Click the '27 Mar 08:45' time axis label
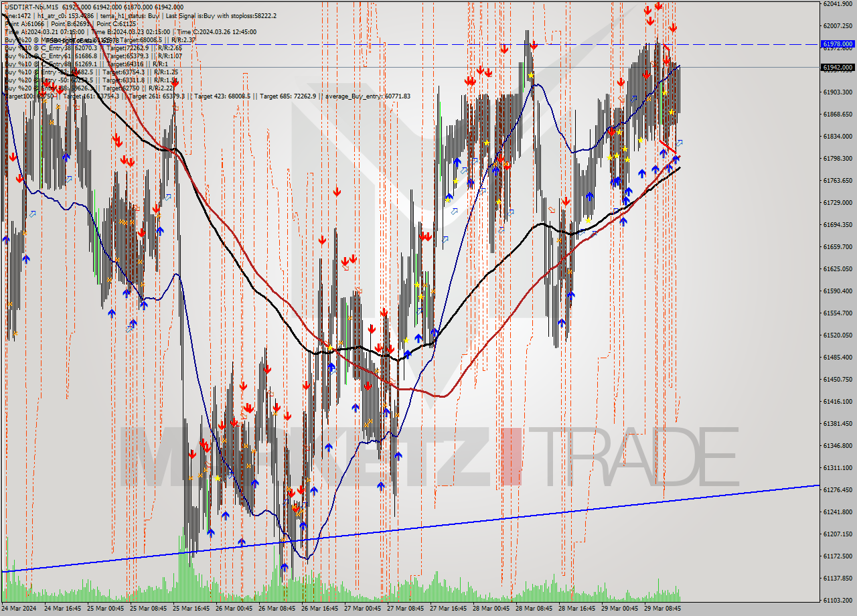Viewport: 857px width, 616px height. (x=406, y=609)
